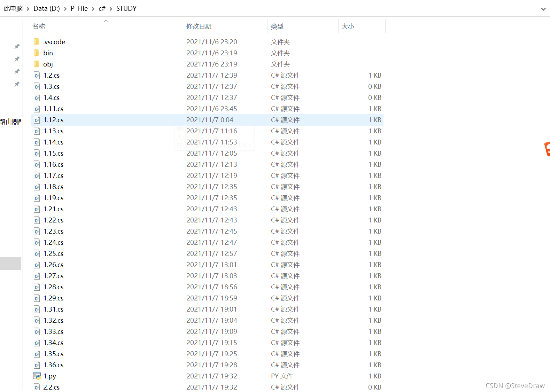
Task: Click the C# file icon for 1.13.cs
Action: point(37,131)
